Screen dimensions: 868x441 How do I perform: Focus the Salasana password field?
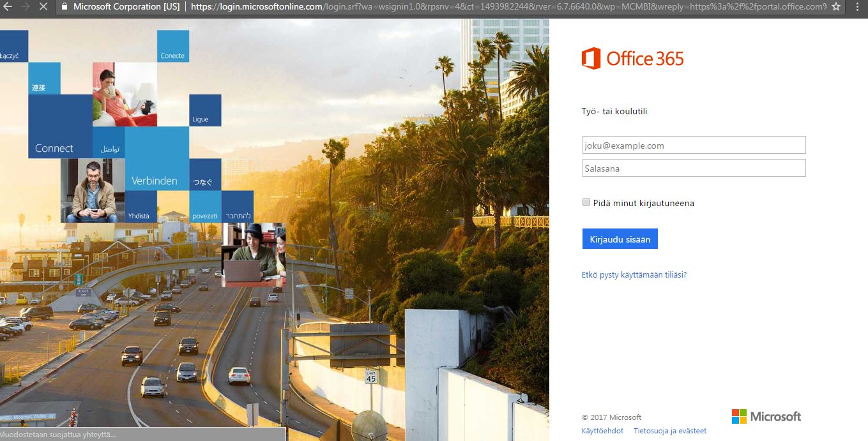coord(694,168)
